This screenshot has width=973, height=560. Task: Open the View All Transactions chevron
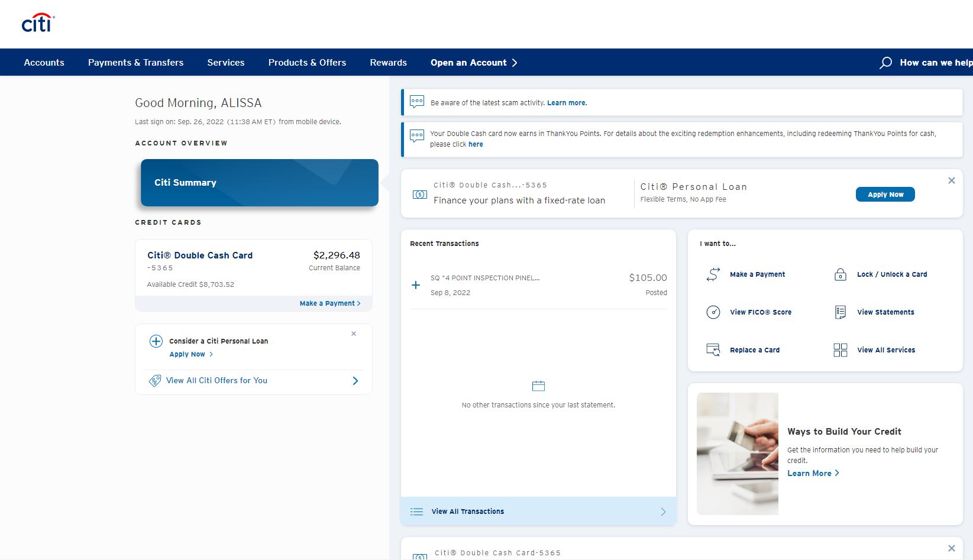tap(663, 512)
